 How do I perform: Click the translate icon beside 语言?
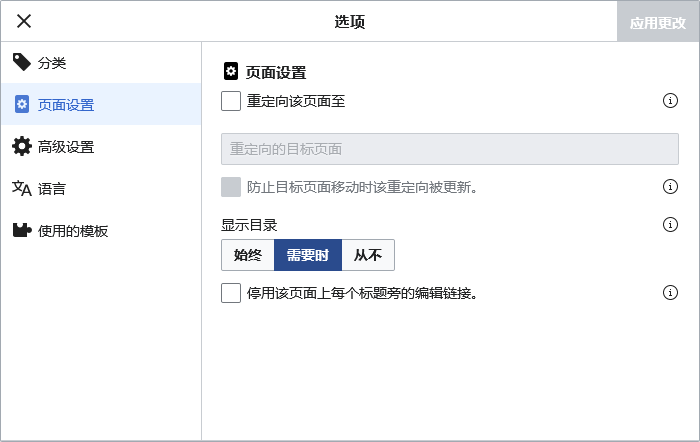pyautogui.click(x=22, y=188)
